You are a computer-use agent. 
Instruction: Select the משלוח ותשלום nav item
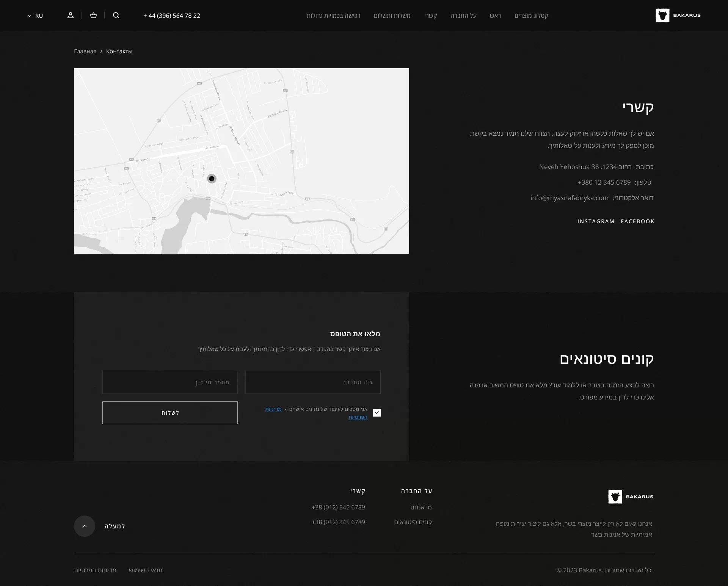392,16
